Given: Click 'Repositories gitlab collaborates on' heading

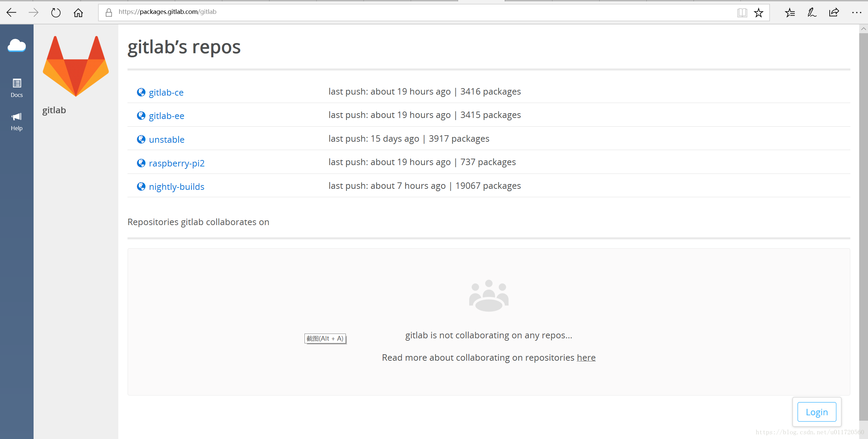Looking at the screenshot, I should coord(198,222).
